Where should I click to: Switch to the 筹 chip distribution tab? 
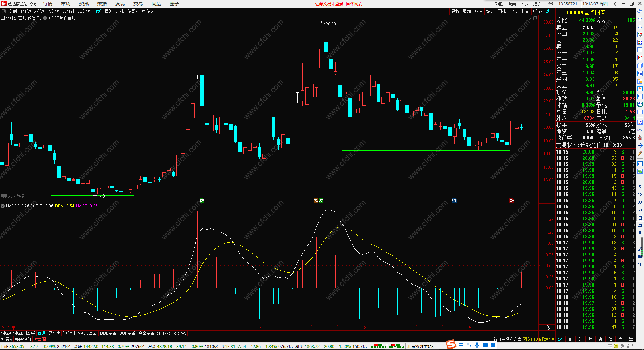point(631,339)
